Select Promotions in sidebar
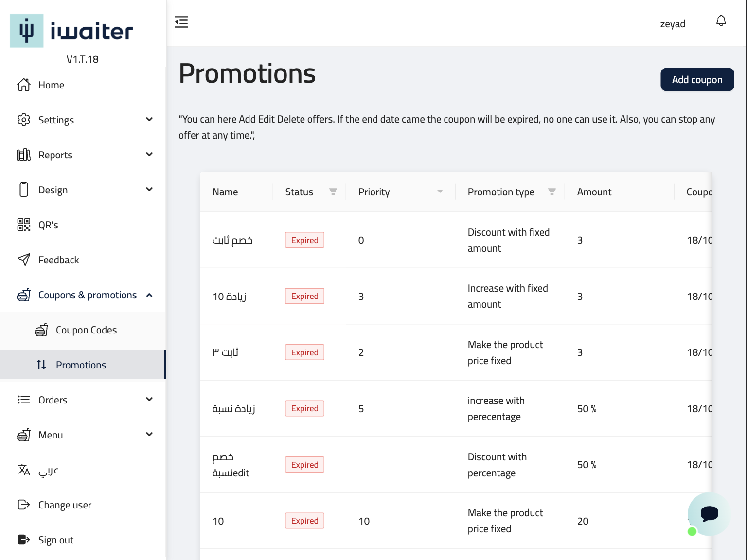This screenshot has height=560, width=747. click(x=81, y=365)
